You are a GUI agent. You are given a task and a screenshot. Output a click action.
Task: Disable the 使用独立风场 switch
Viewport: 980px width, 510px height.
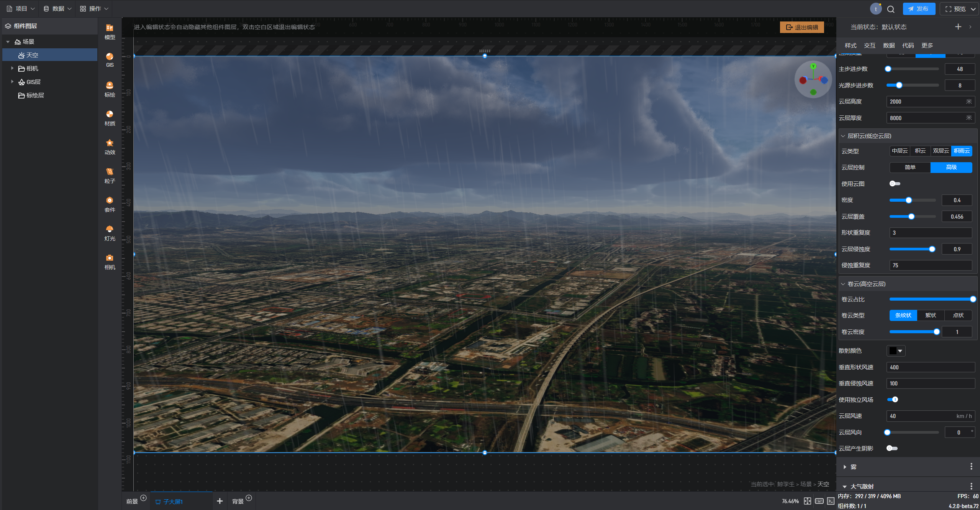(x=893, y=400)
